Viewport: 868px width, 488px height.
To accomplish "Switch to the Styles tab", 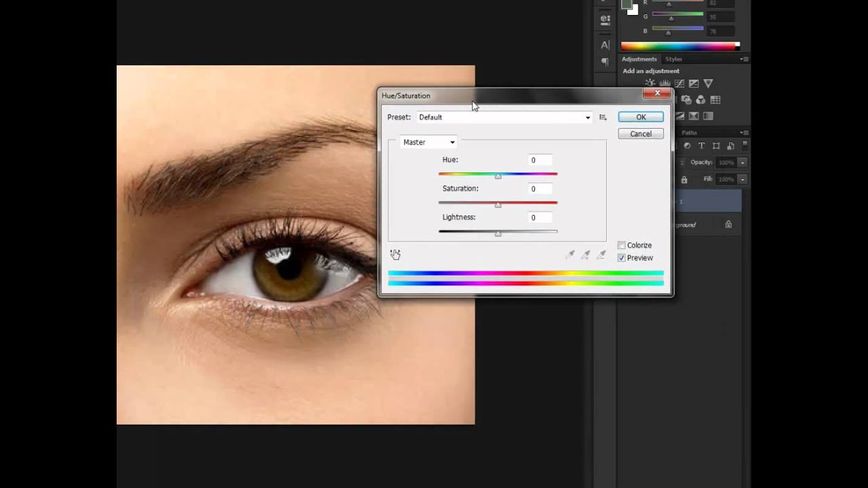I will (x=673, y=60).
